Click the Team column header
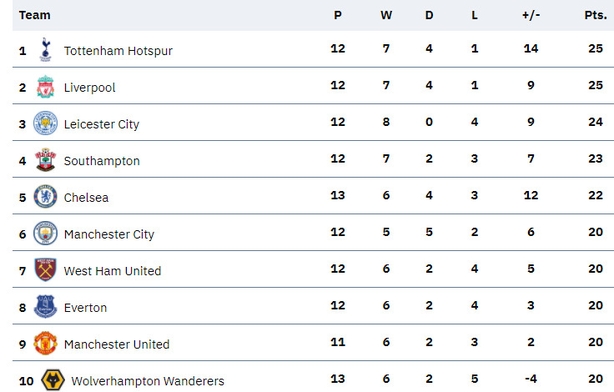Screen dimensions: 614x392 coord(34,15)
